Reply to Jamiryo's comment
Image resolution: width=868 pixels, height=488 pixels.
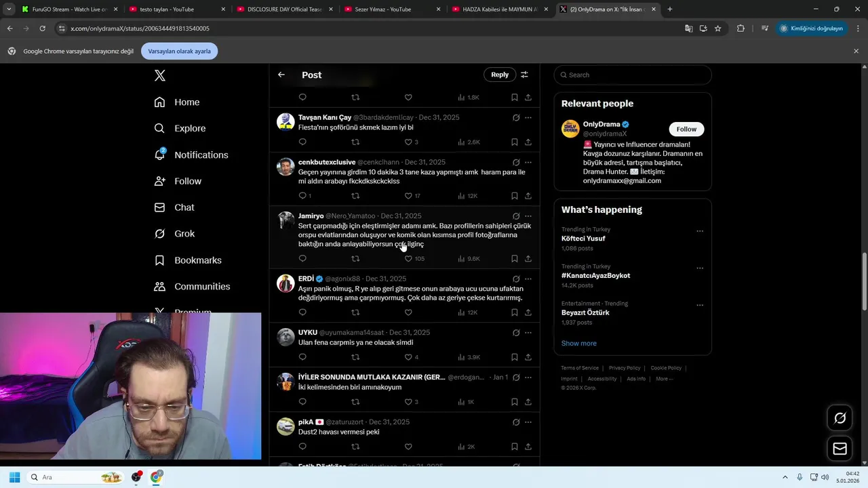coord(302,258)
